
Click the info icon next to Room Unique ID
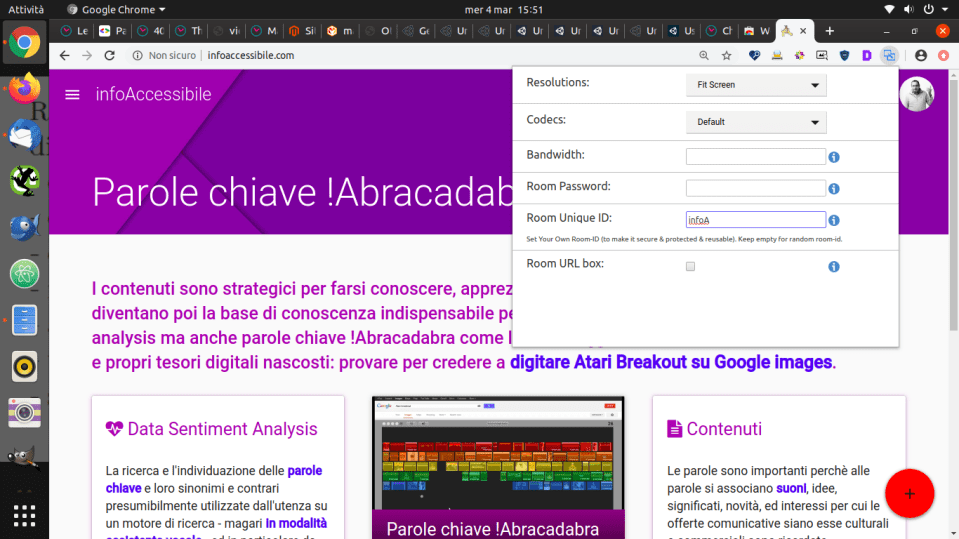tap(833, 221)
